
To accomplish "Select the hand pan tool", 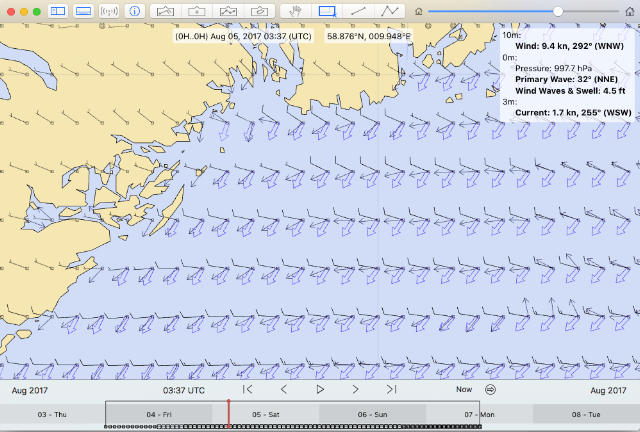I will [296, 11].
